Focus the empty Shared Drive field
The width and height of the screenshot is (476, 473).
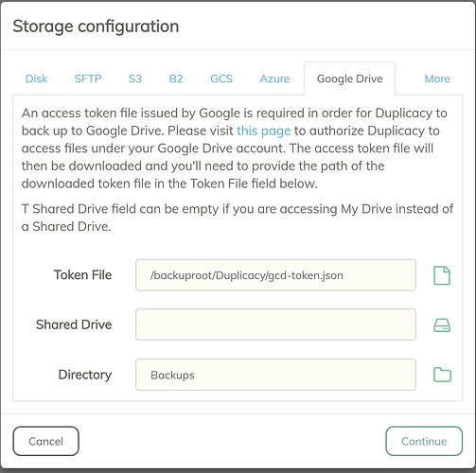[x=275, y=324]
